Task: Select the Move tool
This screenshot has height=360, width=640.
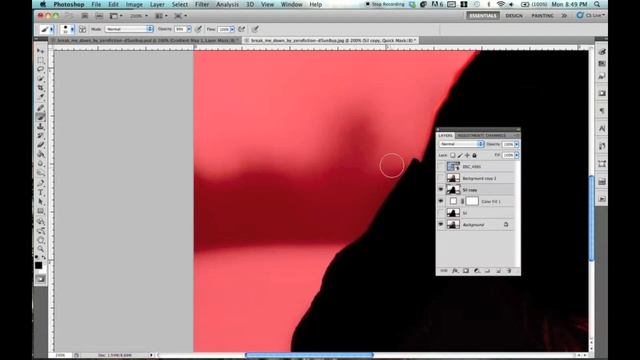Action: click(x=40, y=51)
